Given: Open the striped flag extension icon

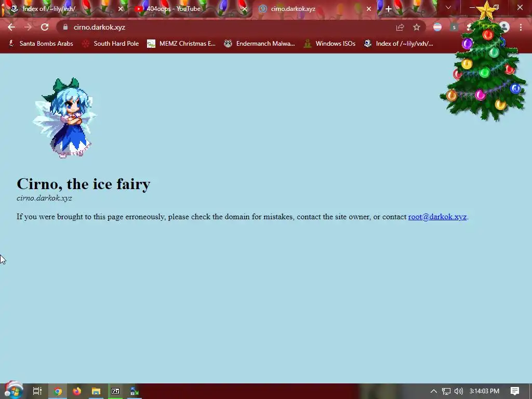Looking at the screenshot, I should (437, 27).
